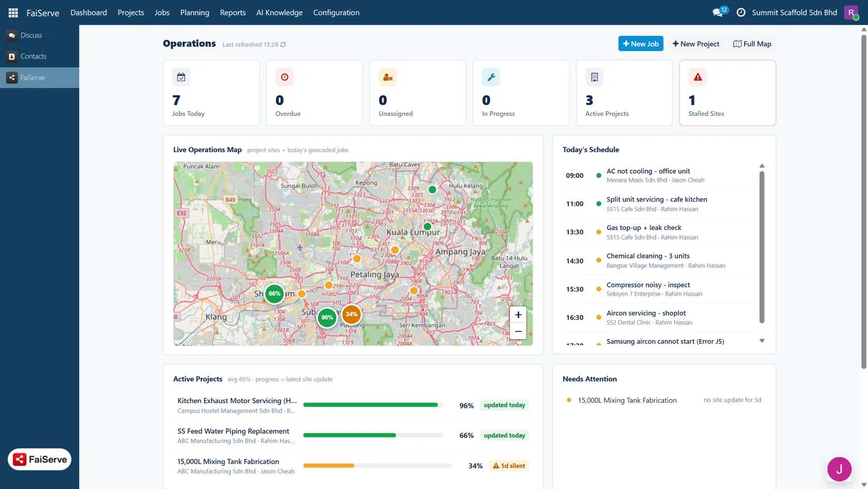Open the AI Knowledge menu

click(280, 12)
